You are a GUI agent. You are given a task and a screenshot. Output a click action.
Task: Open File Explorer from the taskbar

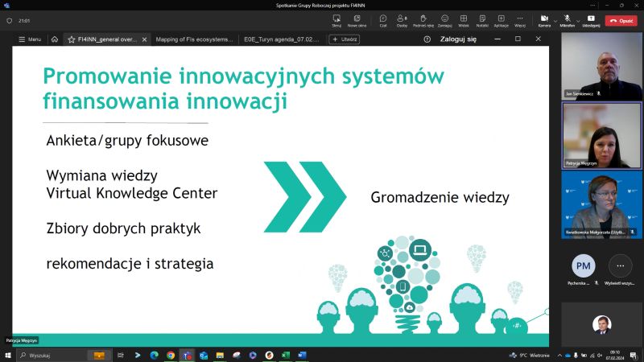pos(220,356)
